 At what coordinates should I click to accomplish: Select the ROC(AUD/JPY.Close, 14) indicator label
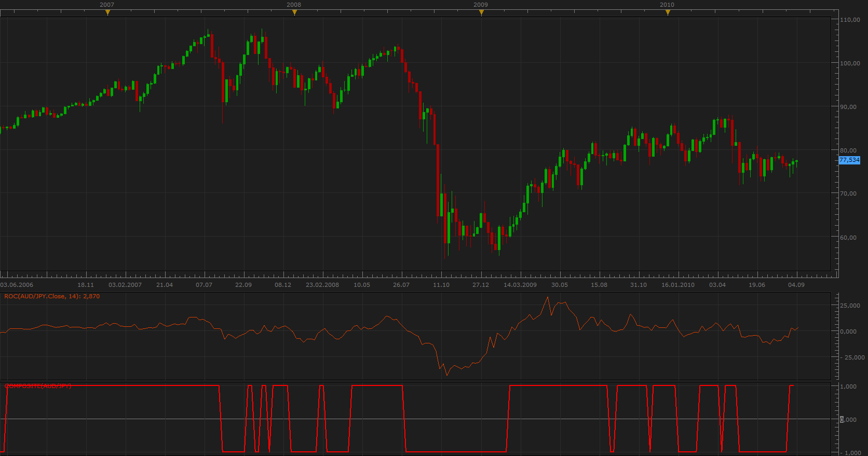[52, 296]
